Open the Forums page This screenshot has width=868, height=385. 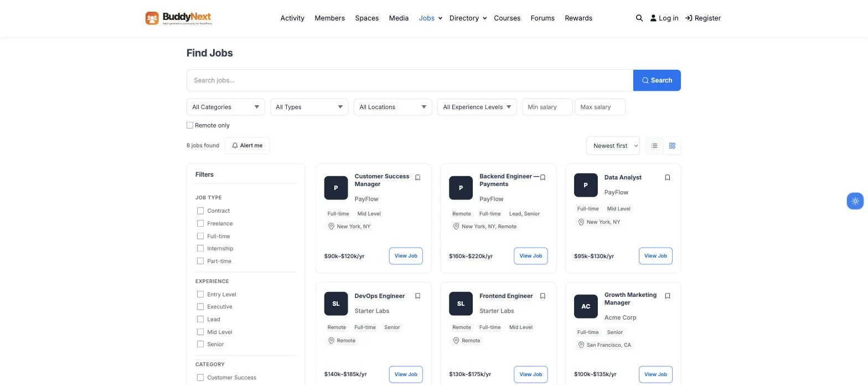(x=542, y=18)
